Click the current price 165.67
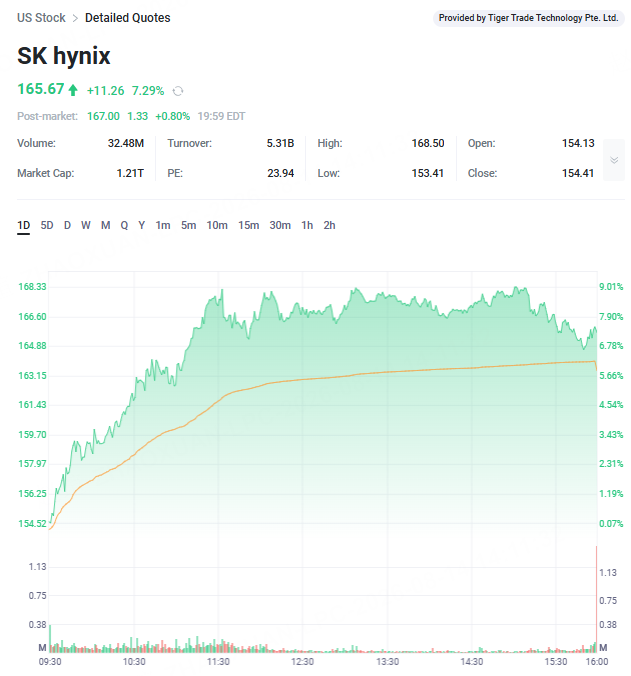The width and height of the screenshot is (631, 676). 41,89
